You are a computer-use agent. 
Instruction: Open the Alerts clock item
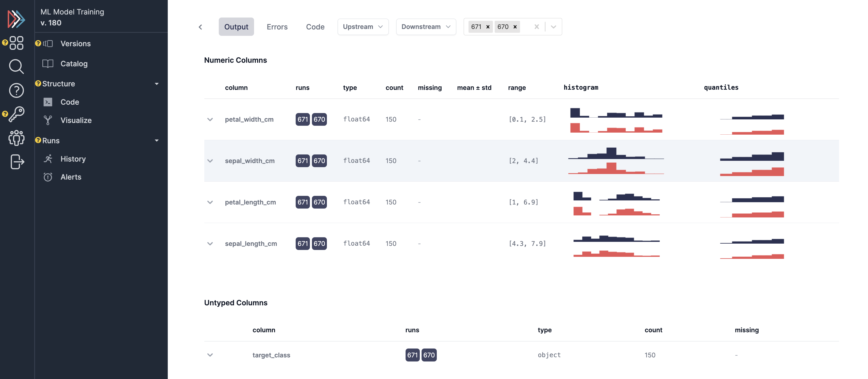click(x=71, y=177)
